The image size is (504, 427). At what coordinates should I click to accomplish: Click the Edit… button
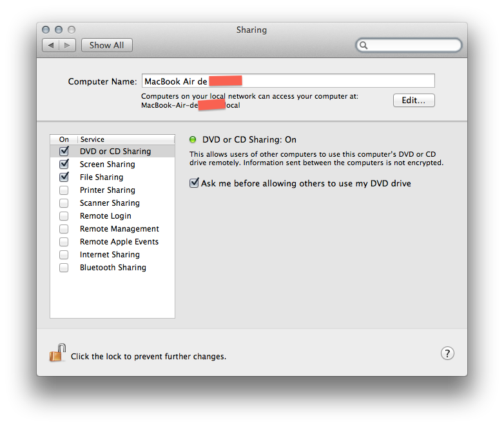coord(414,101)
